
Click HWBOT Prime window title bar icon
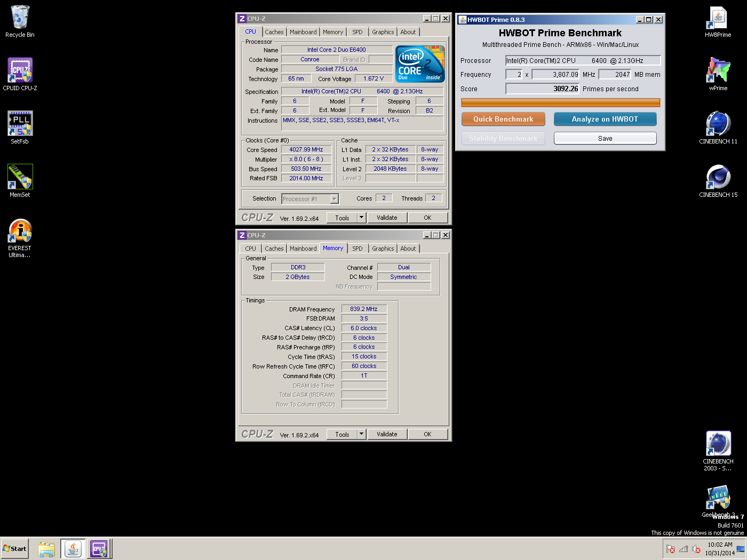462,19
